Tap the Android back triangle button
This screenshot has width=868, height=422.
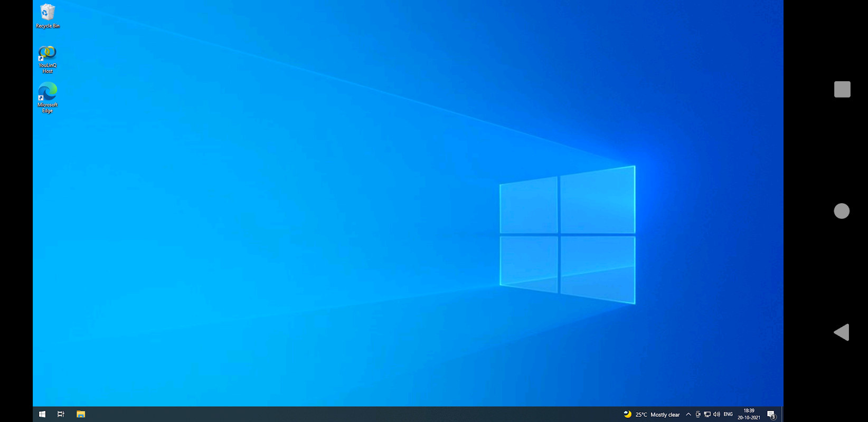(x=842, y=332)
